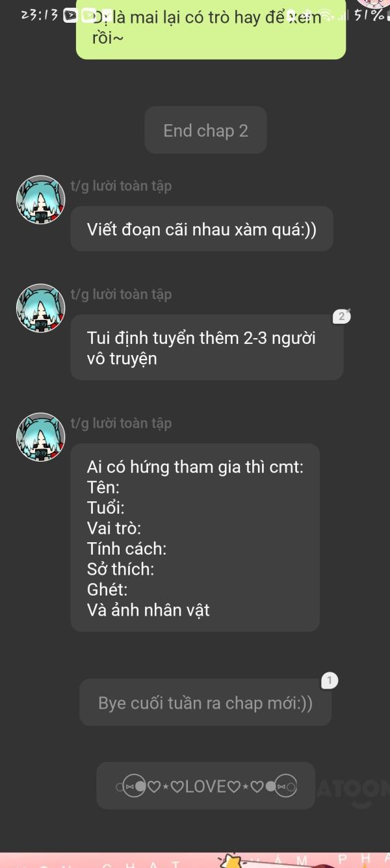Tap the character sign-up form message
Image resolution: width=390 pixels, height=868 pixels.
click(x=195, y=538)
